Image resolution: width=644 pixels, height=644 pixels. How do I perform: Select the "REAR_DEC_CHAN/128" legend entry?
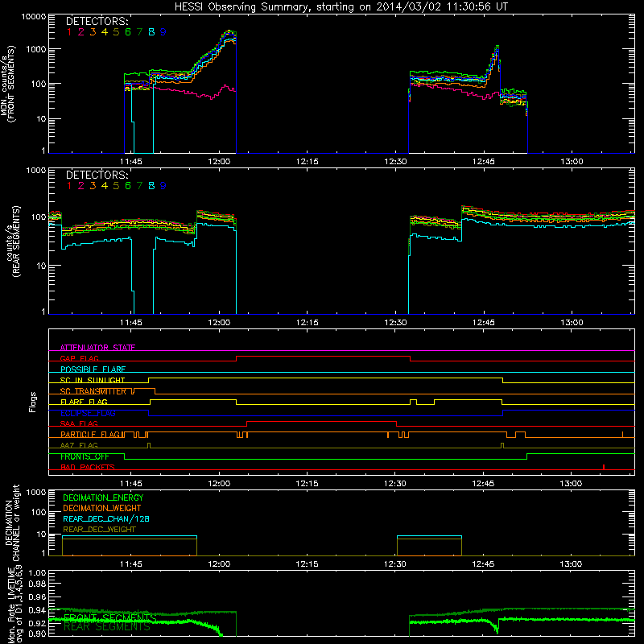(106, 519)
